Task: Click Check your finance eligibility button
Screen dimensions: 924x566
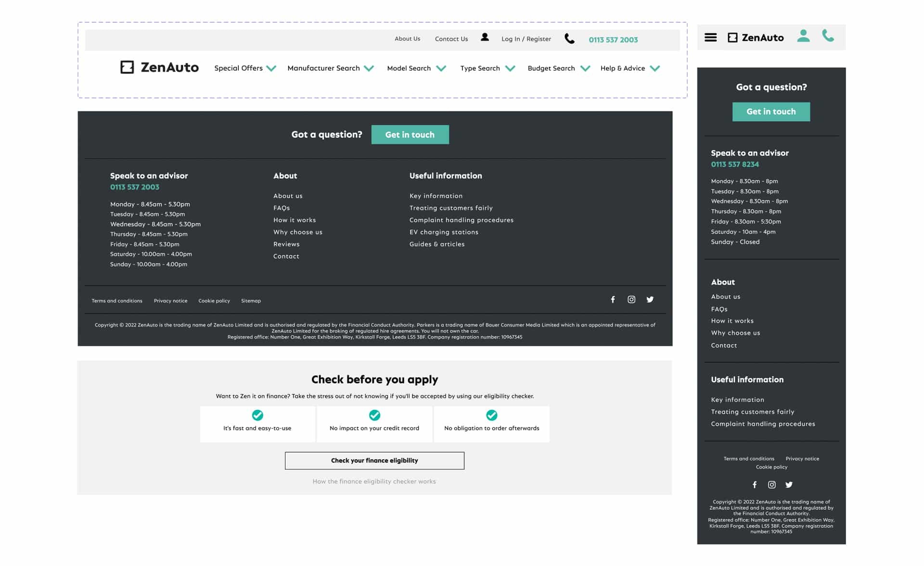Action: 374,461
